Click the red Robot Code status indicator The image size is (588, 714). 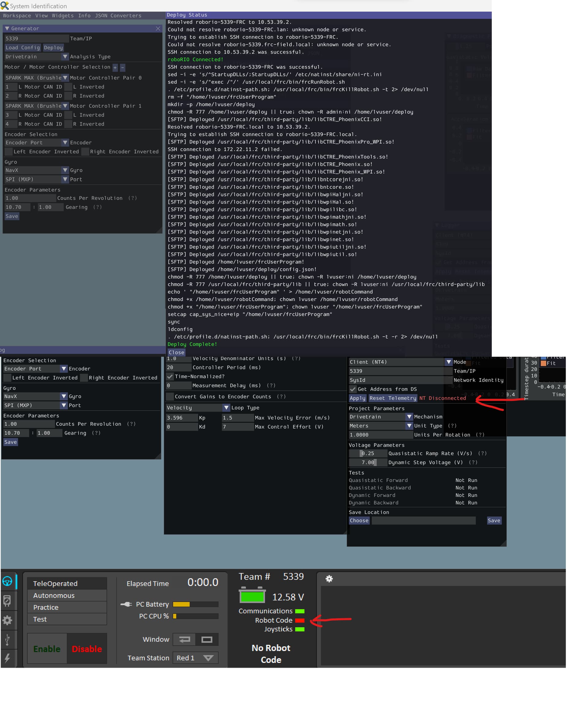[300, 621]
